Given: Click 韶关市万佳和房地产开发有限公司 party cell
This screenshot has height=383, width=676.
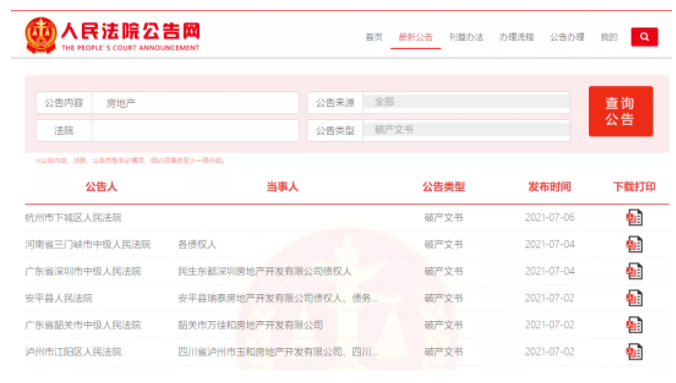Looking at the screenshot, I should (x=250, y=325).
